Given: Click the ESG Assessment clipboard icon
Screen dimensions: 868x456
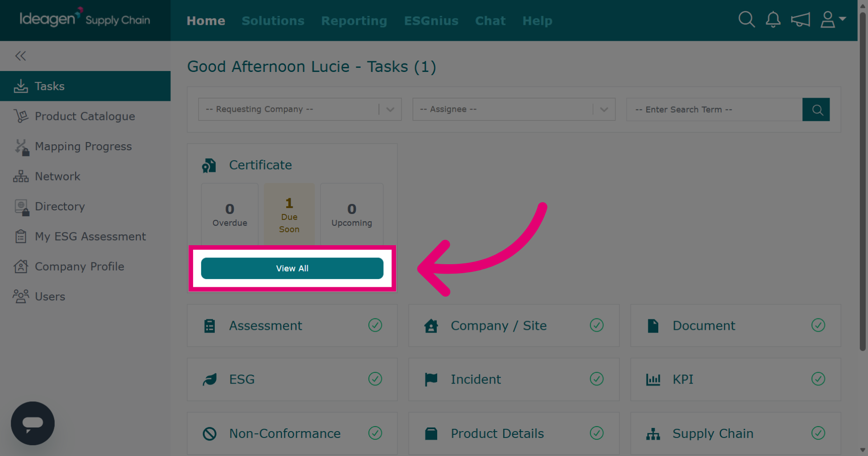Looking at the screenshot, I should point(21,236).
